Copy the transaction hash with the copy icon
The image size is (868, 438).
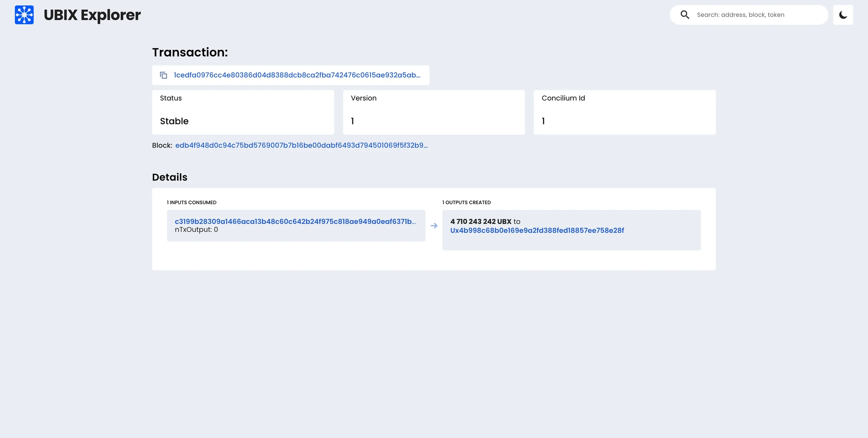click(164, 75)
